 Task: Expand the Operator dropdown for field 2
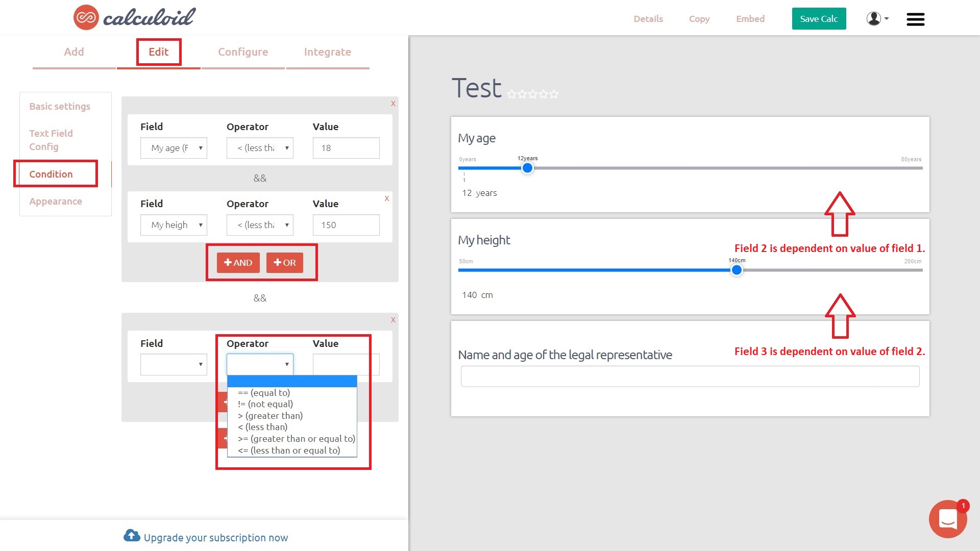pos(260,224)
